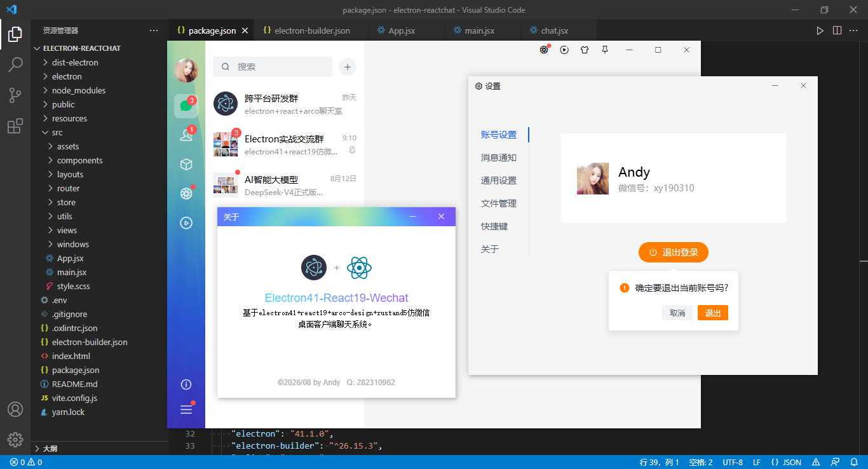The width and height of the screenshot is (868, 469).
Task: Open notifications bell in the status bar
Action: (853, 462)
